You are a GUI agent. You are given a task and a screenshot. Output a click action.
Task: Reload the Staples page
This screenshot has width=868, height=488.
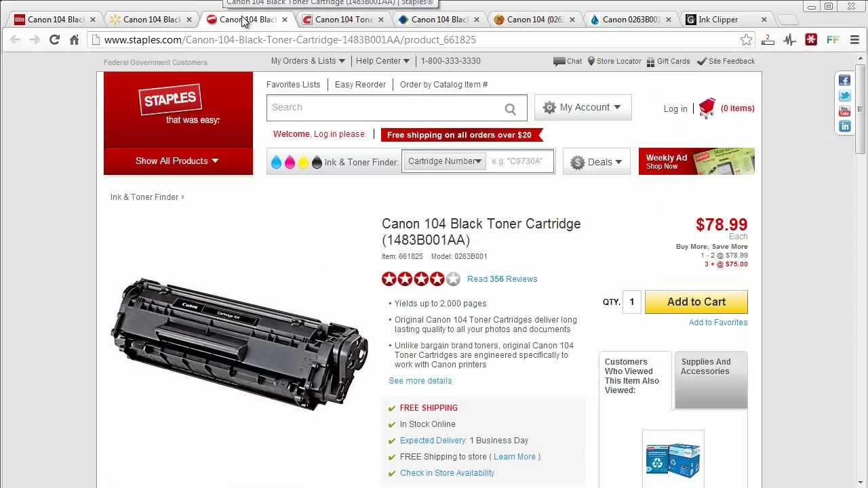point(54,40)
